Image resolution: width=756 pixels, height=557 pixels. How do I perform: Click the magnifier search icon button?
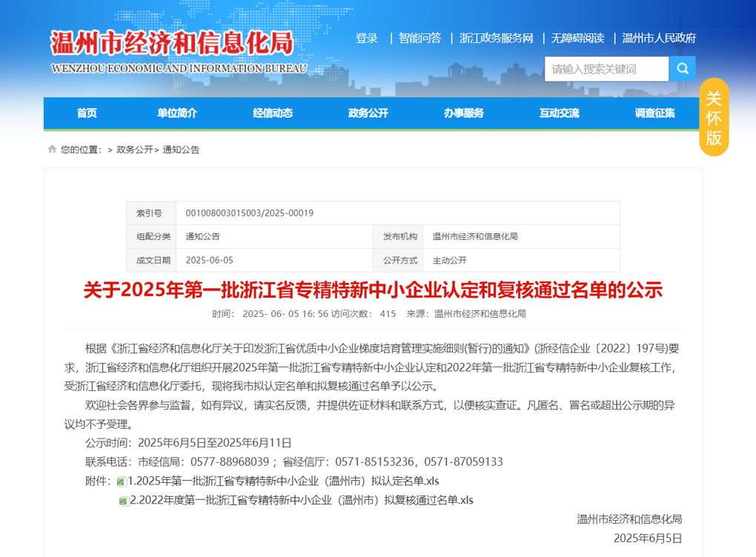[x=682, y=69]
